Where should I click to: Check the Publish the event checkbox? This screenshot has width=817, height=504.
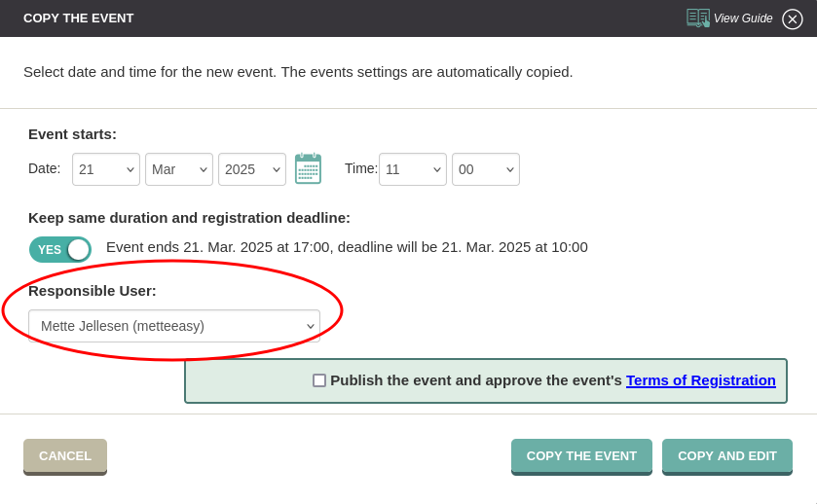(x=319, y=380)
